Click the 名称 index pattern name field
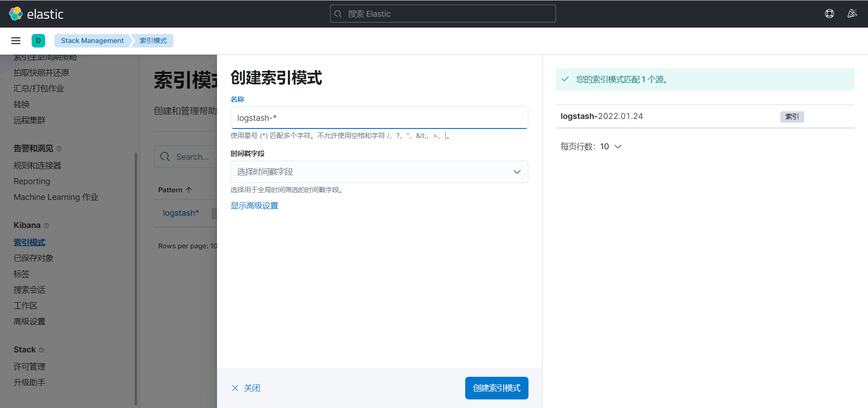868x408 pixels. [379, 118]
